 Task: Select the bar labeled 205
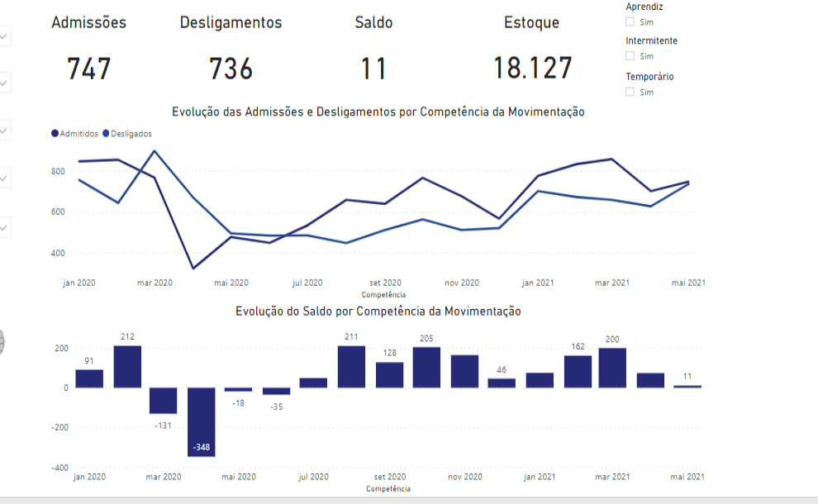tap(426, 367)
